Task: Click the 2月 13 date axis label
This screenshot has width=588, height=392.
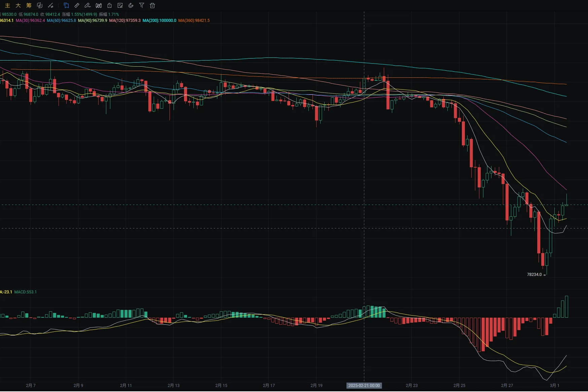Action: click(174, 386)
